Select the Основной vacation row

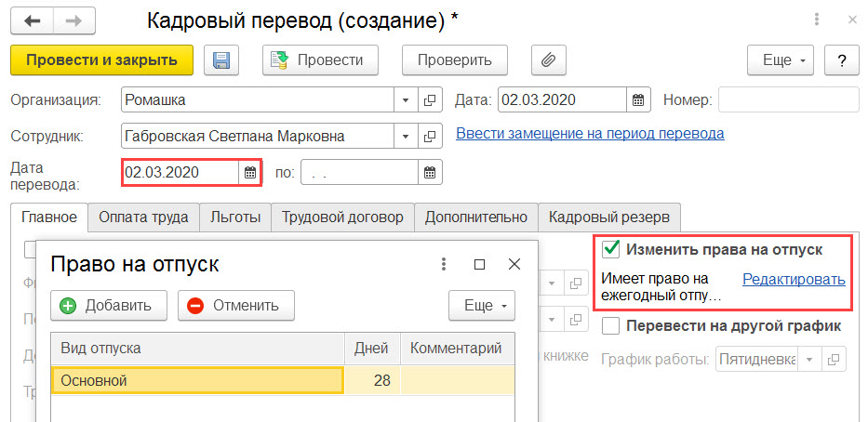point(283,380)
